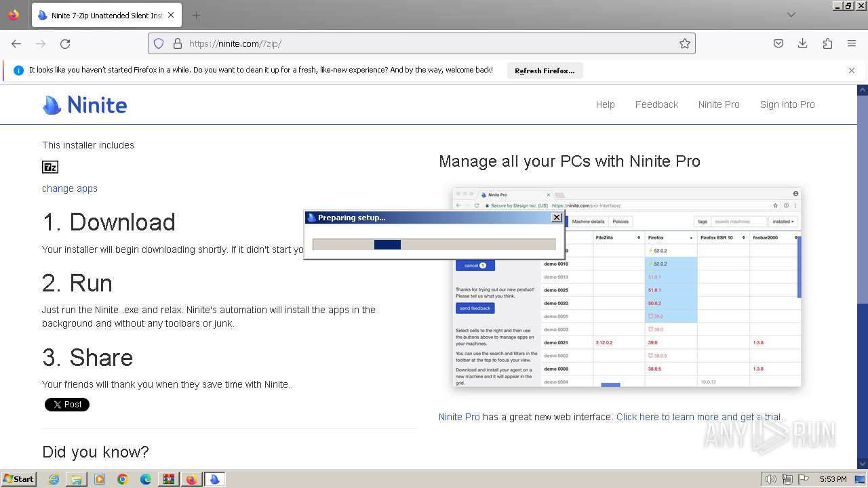This screenshot has width=868, height=488.
Task: Open the tracking protection shield icon
Action: [159, 43]
